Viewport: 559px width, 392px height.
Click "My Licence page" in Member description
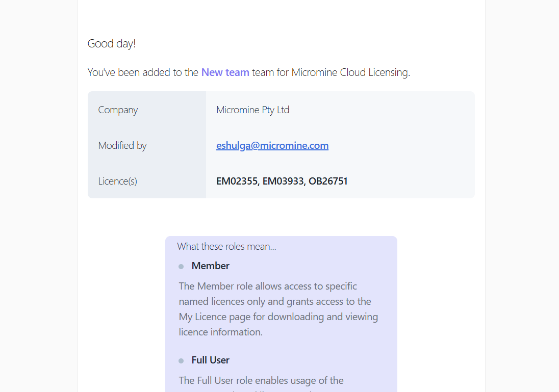[214, 317]
